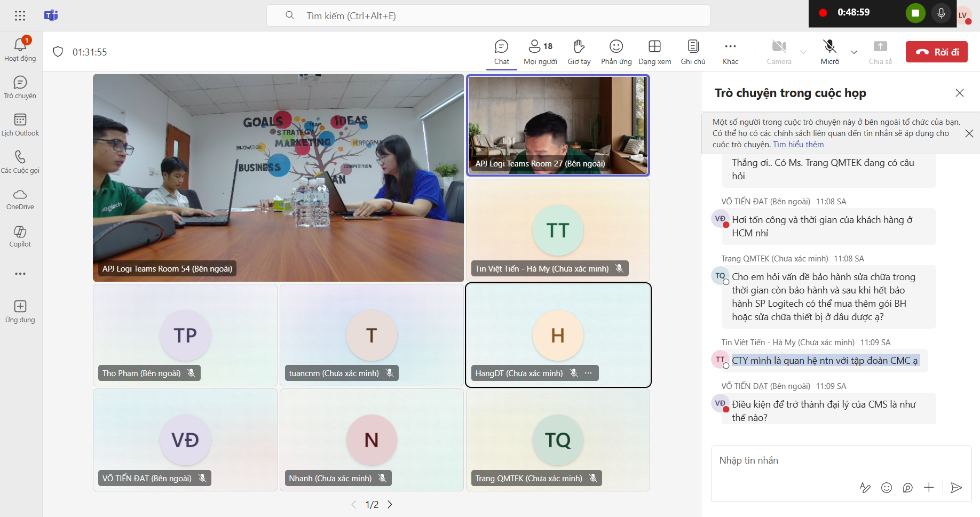Toggle the Micrô microphone mute button
The width and height of the screenshot is (980, 517).
(x=829, y=52)
